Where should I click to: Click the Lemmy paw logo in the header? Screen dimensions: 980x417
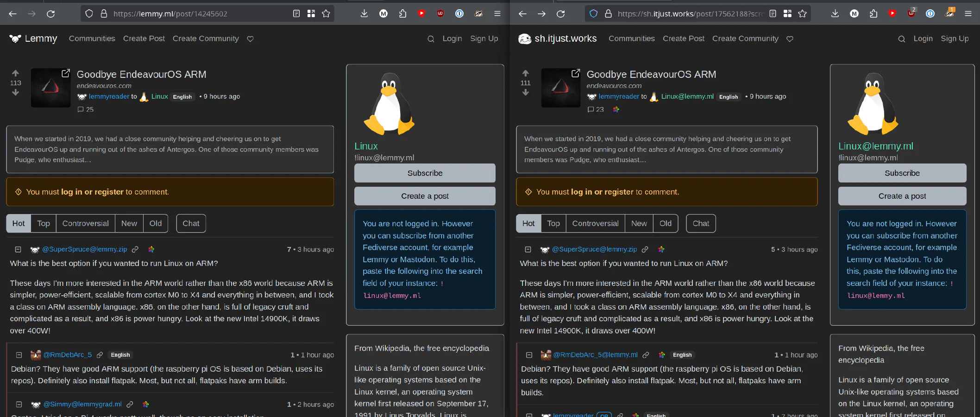[x=15, y=38]
